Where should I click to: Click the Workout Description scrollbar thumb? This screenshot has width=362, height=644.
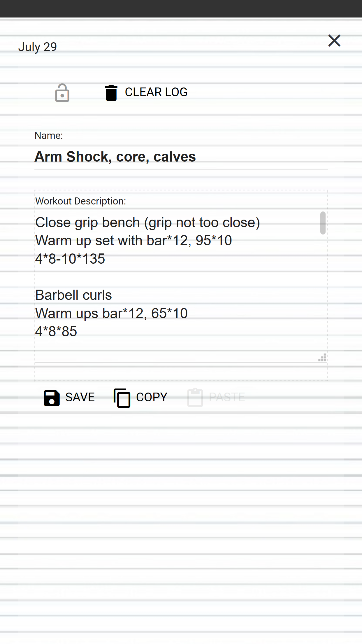(323, 223)
